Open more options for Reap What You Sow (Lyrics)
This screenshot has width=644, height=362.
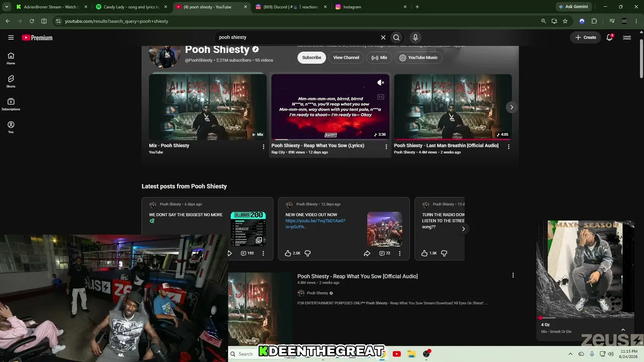(386, 147)
